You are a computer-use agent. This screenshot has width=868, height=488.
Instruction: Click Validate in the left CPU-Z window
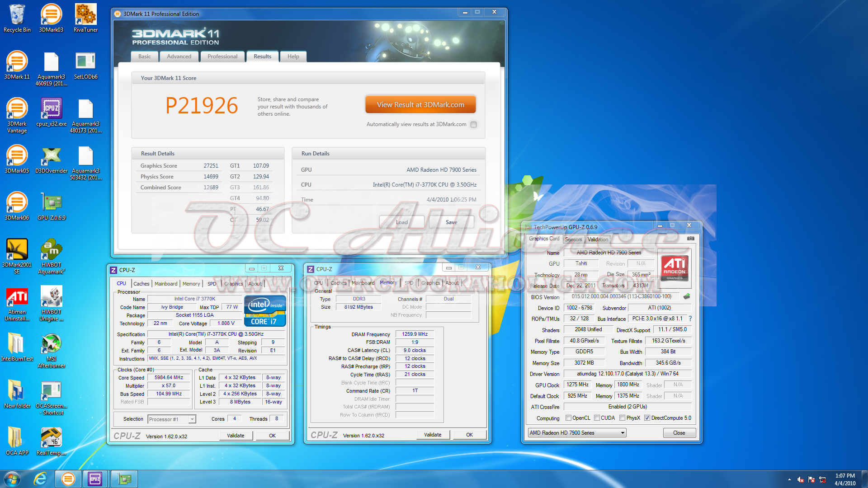(x=236, y=436)
